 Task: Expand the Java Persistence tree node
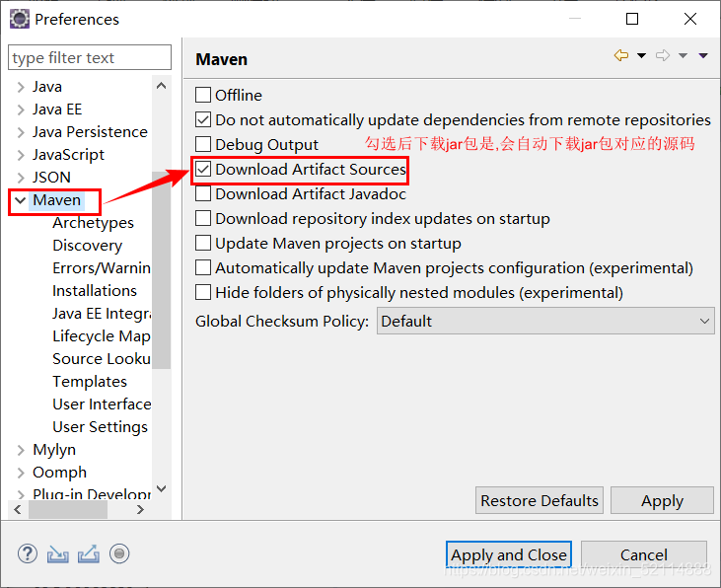21,132
